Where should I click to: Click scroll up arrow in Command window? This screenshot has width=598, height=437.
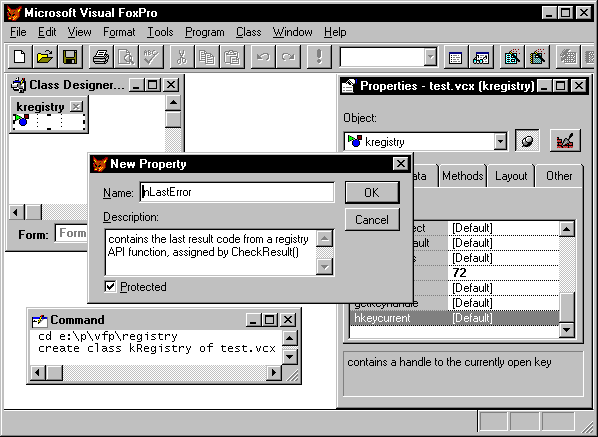pyautogui.click(x=289, y=338)
